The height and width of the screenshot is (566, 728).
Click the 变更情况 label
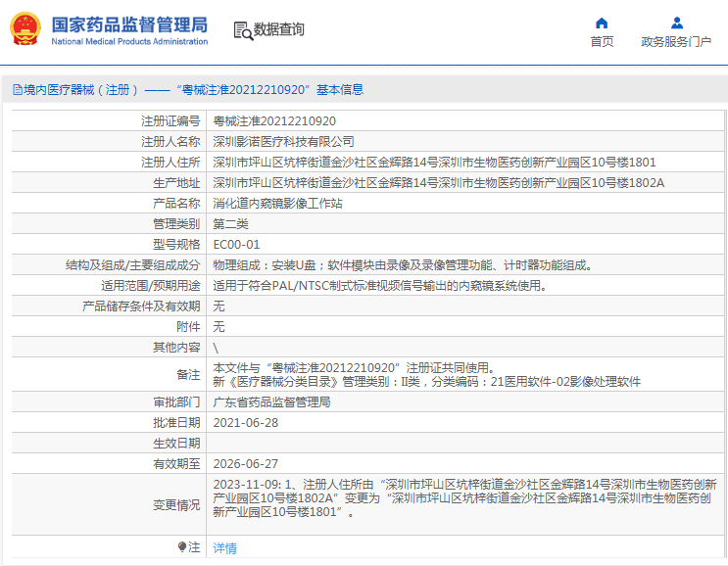[176, 504]
